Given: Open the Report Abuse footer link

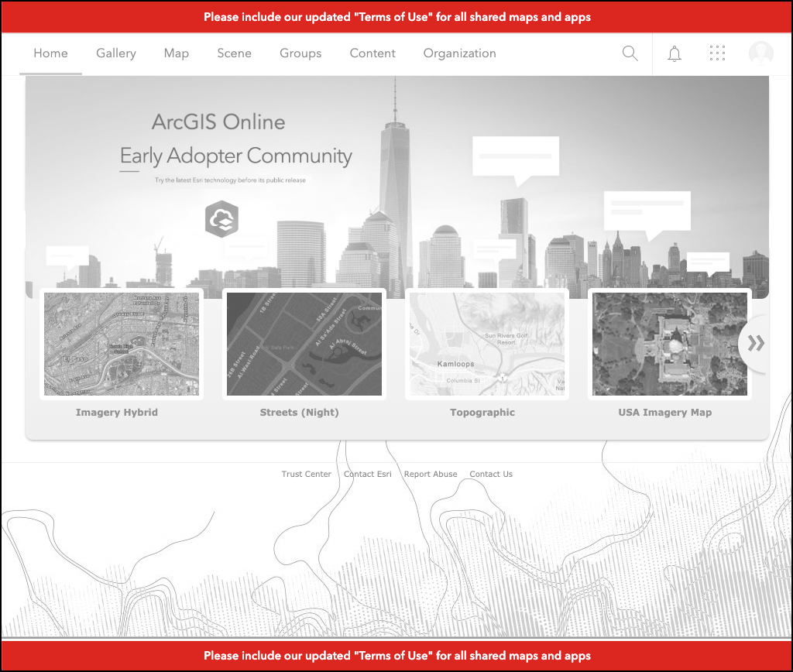Looking at the screenshot, I should click(431, 474).
